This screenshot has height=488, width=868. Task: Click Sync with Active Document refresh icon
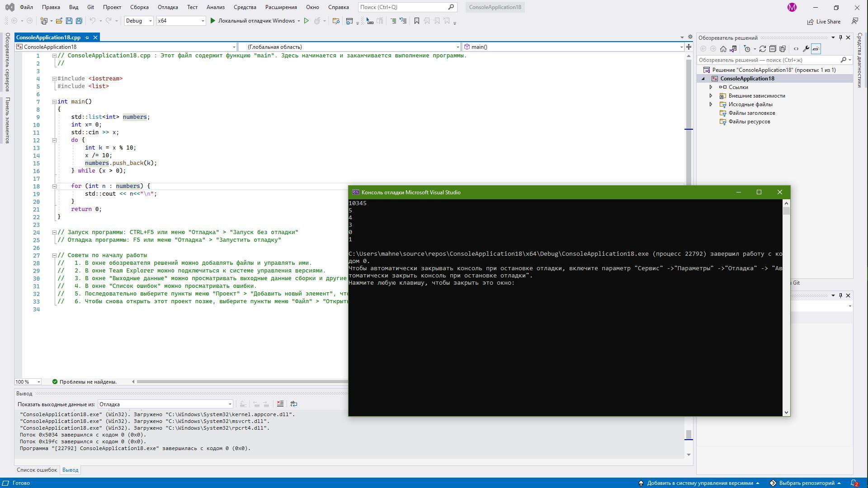[x=762, y=49]
